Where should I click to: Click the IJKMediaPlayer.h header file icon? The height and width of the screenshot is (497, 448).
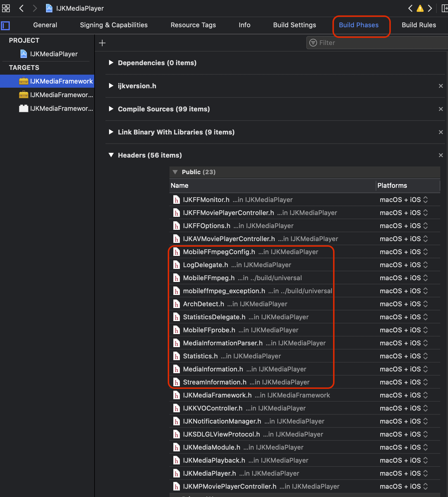point(177,473)
